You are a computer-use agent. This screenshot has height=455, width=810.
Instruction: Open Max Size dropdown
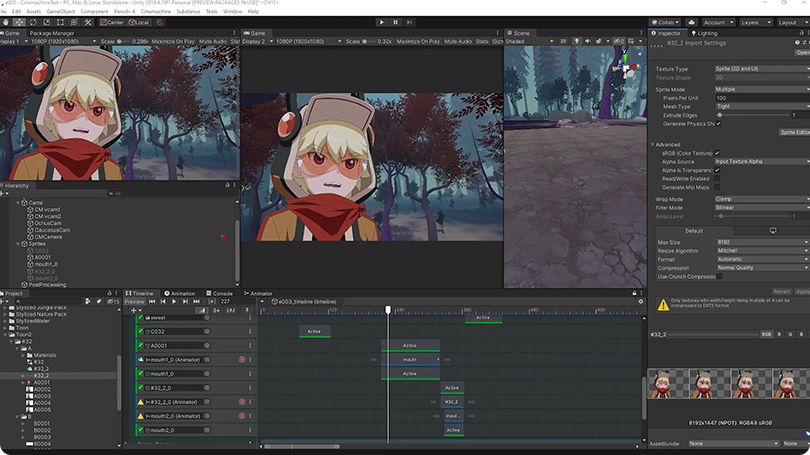pyautogui.click(x=763, y=242)
